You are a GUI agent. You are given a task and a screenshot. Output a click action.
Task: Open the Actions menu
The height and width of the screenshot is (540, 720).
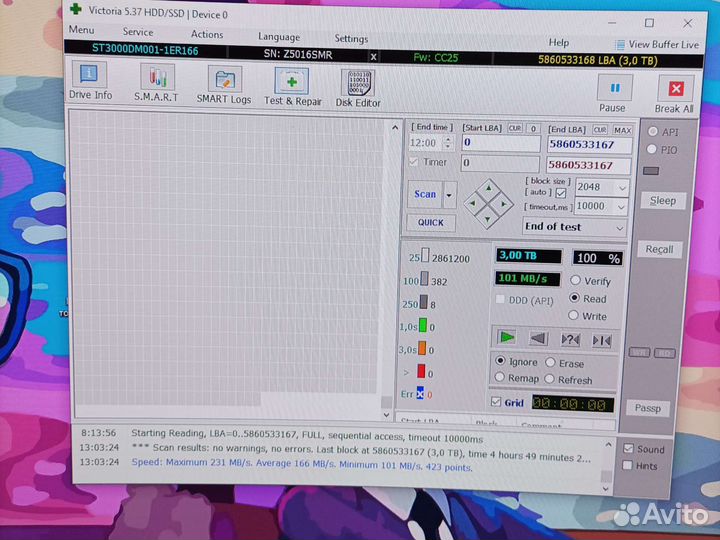[x=207, y=34]
